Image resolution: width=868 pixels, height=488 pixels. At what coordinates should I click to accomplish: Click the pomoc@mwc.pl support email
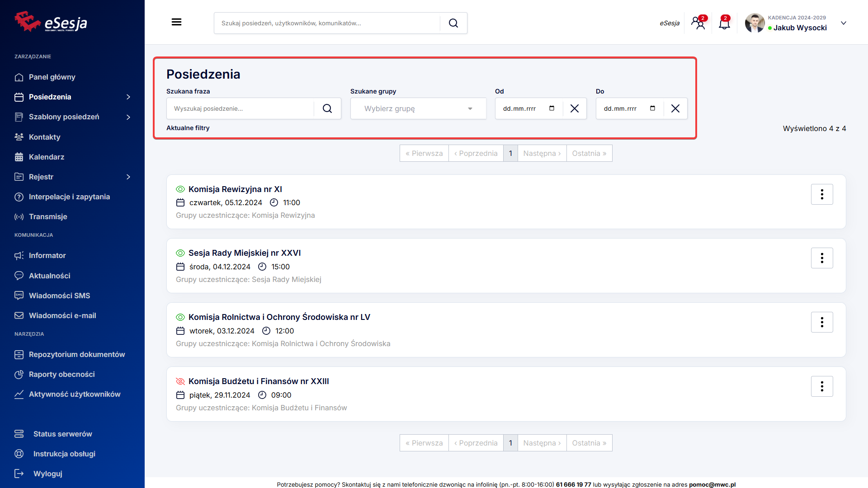712,484
